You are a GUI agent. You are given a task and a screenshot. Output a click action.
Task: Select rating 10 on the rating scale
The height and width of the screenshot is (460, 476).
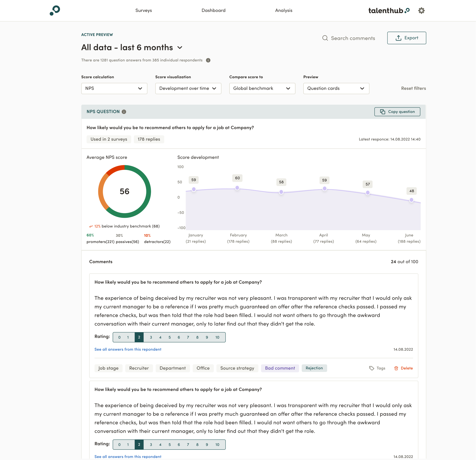217,337
